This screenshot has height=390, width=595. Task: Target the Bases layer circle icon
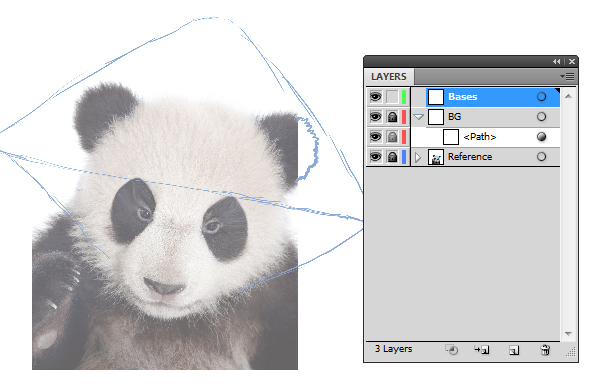(541, 97)
